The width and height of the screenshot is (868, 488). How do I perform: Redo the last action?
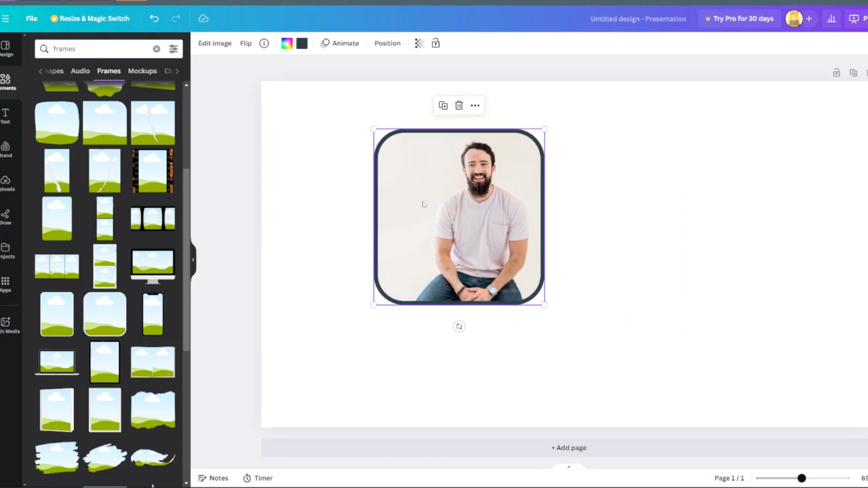click(x=176, y=18)
